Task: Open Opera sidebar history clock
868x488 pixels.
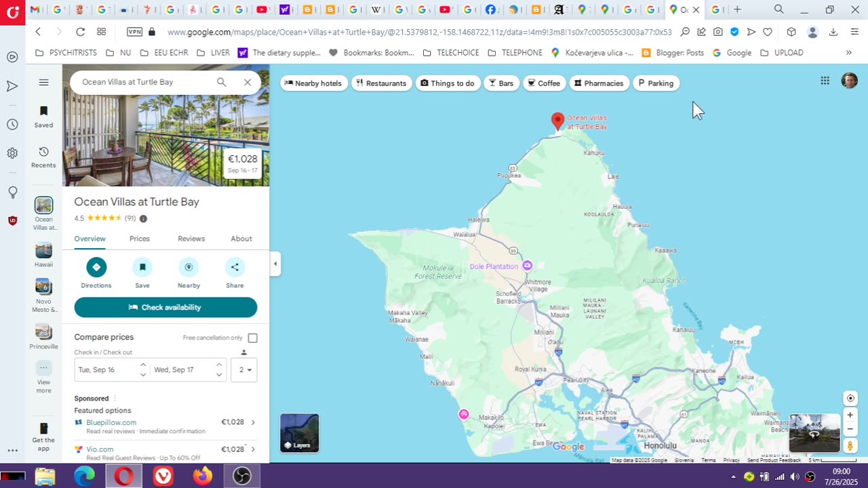Action: [12, 125]
